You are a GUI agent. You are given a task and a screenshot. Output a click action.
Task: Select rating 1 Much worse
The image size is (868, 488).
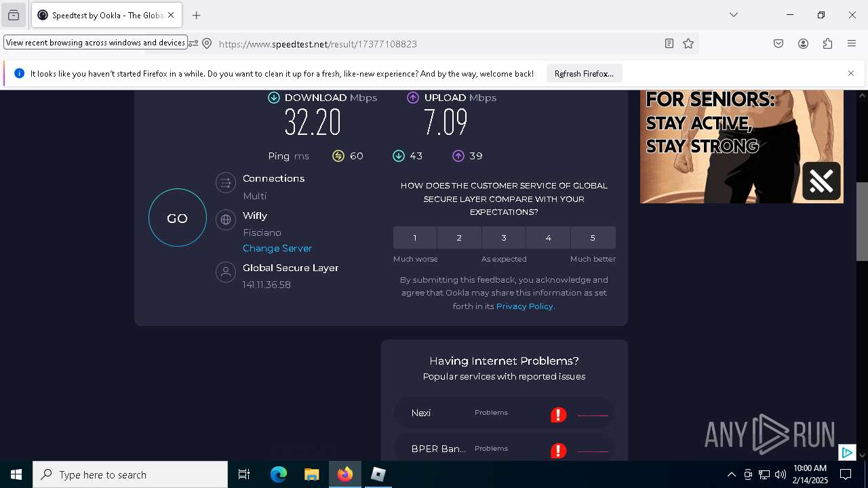tap(415, 238)
